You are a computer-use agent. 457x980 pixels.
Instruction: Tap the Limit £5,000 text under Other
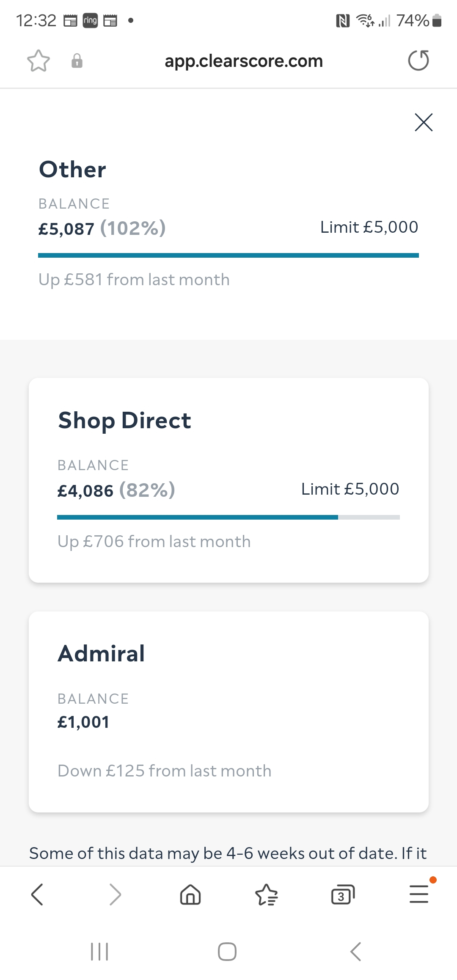click(369, 227)
